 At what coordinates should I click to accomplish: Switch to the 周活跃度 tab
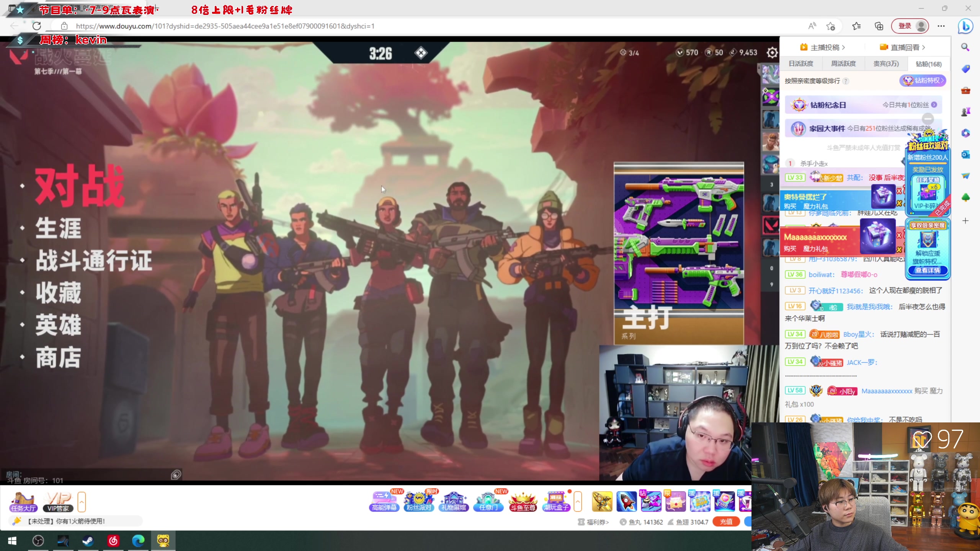click(x=843, y=64)
